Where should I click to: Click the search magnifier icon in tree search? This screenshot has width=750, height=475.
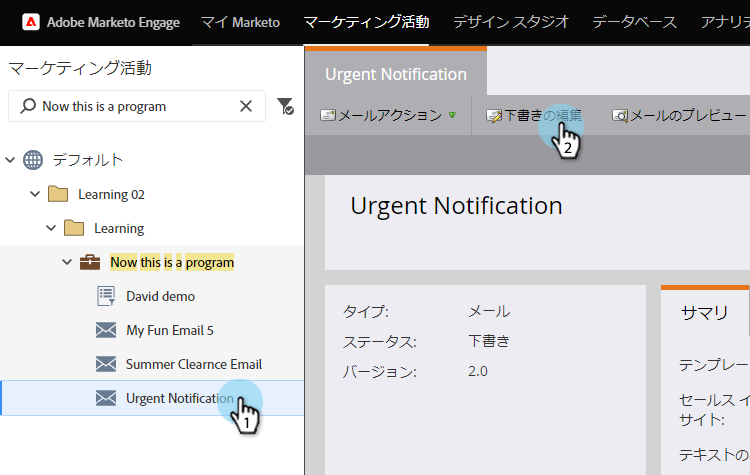28,106
